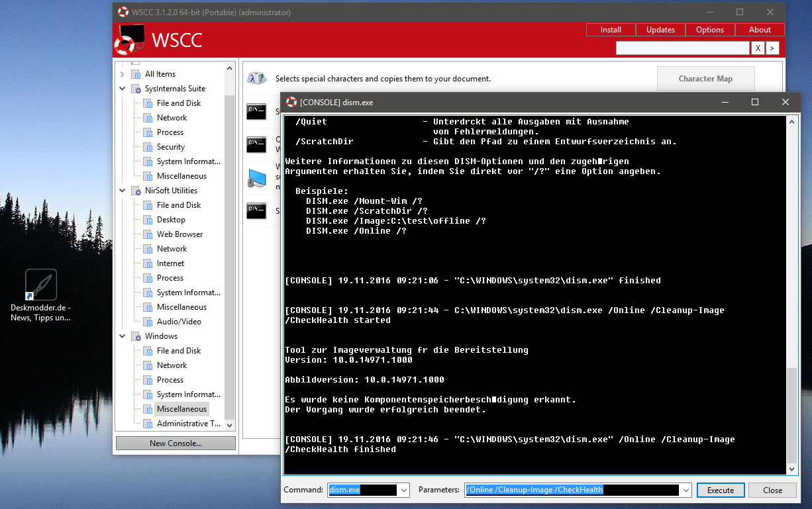This screenshot has height=509, width=812.
Task: Click the 'Selects special characters' description text
Action: pos(383,79)
